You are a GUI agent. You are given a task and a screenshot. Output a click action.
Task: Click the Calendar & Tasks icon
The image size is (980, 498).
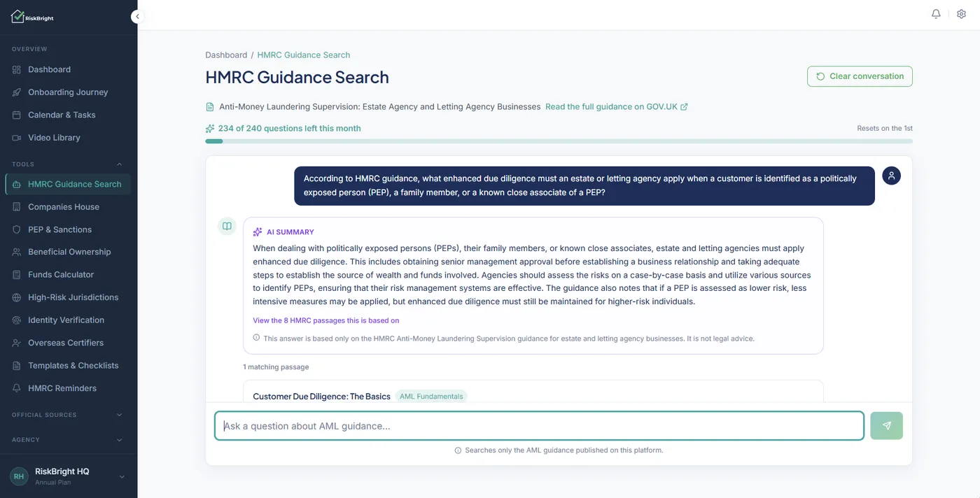pos(17,115)
